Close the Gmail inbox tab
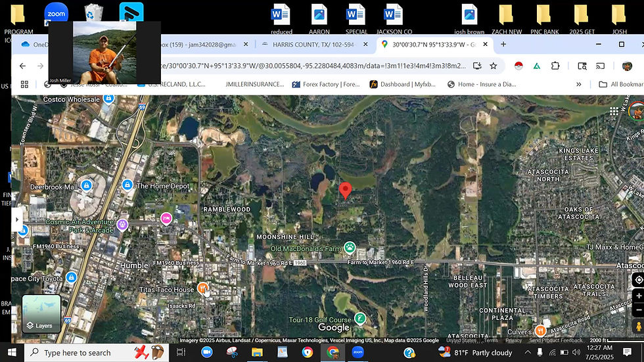The width and height of the screenshot is (644, 362). point(246,44)
